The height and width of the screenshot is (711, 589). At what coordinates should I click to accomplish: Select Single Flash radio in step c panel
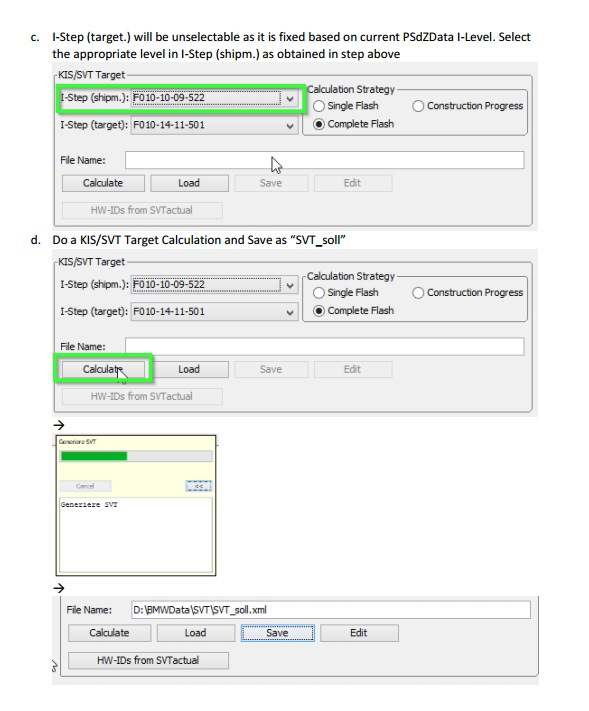(319, 106)
